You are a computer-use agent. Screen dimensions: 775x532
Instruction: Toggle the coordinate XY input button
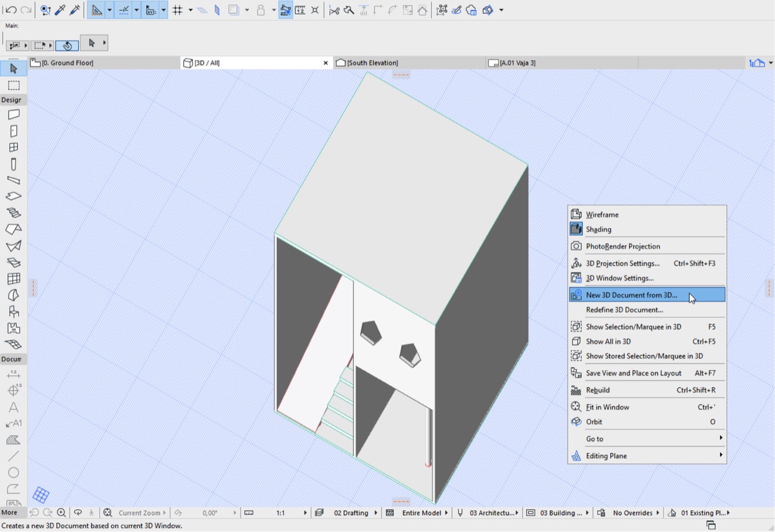(x=151, y=10)
